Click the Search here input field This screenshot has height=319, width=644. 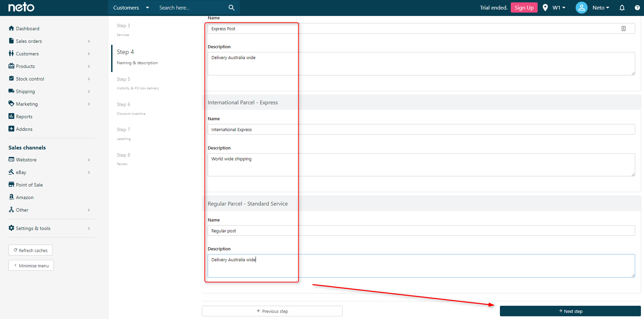190,7
